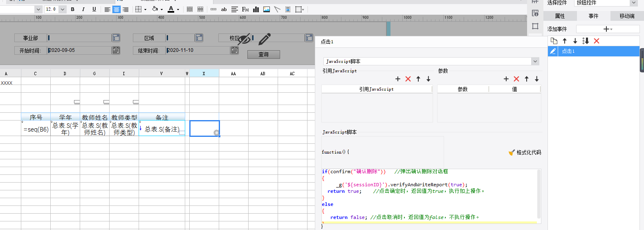Move the selected event down
The height and width of the screenshot is (230, 644).
click(x=575, y=41)
